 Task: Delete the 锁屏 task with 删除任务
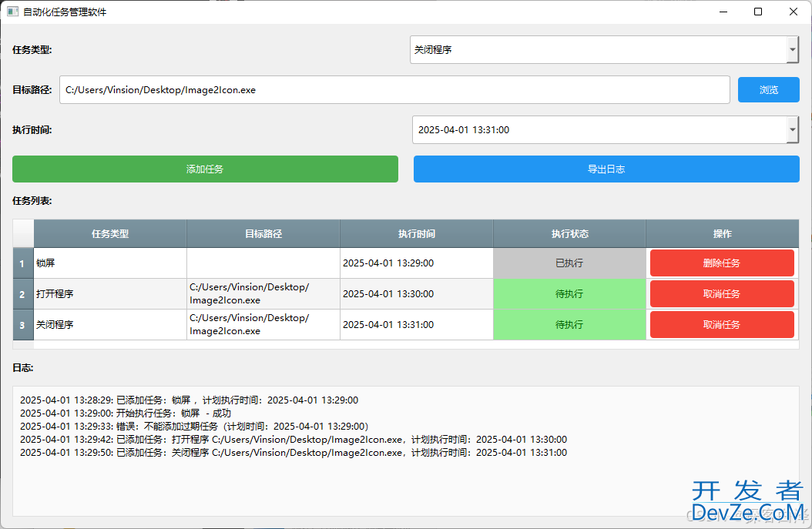pos(721,263)
